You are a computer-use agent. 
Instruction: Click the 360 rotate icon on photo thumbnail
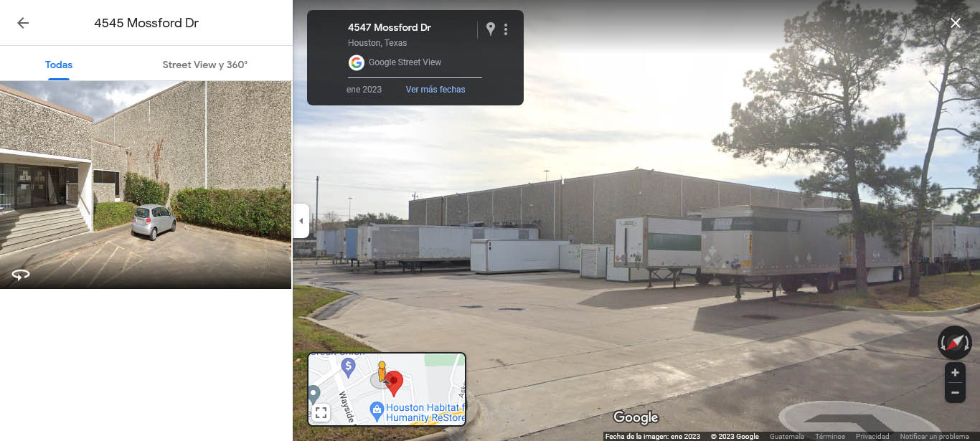pyautogui.click(x=21, y=275)
